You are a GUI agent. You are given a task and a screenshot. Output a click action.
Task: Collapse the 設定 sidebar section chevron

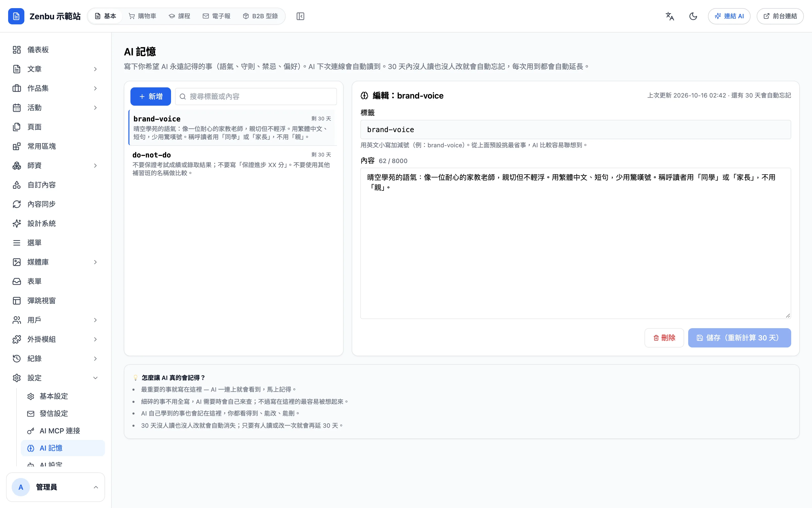96,378
